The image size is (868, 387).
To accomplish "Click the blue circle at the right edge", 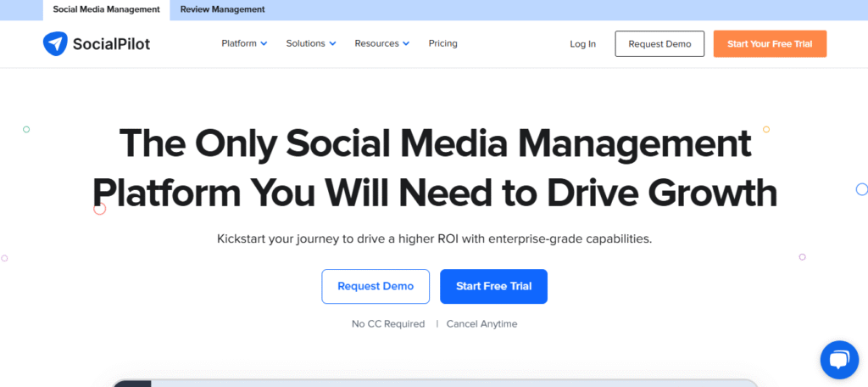I will [x=861, y=189].
